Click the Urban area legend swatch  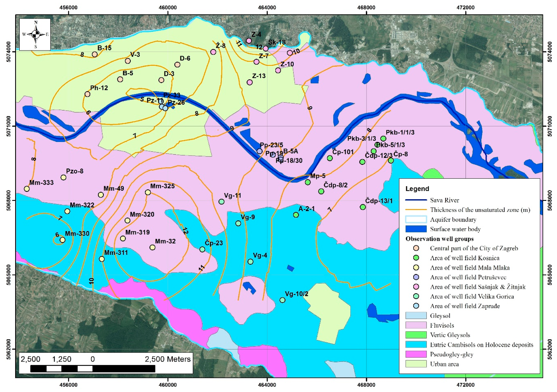point(416,364)
